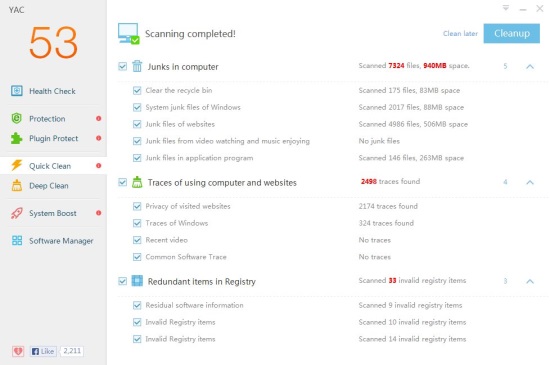Viewport: 550px width, 365px height.
Task: Toggle Recent video checkbox
Action: pos(137,240)
